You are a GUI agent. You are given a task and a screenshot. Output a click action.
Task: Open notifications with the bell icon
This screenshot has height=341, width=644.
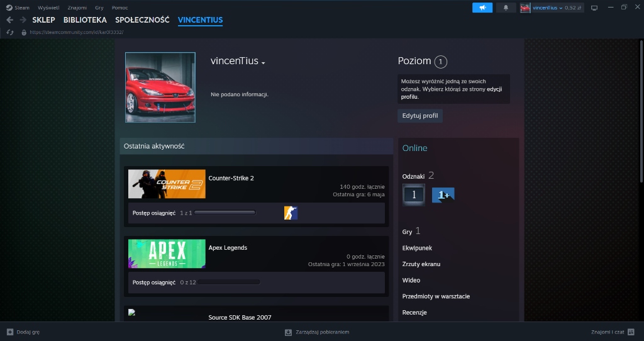coord(506,8)
